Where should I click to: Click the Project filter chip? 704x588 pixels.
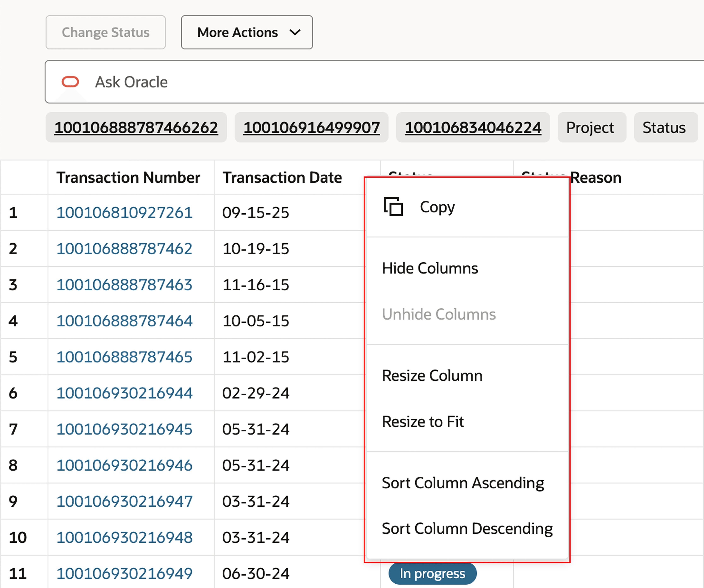[x=592, y=127]
